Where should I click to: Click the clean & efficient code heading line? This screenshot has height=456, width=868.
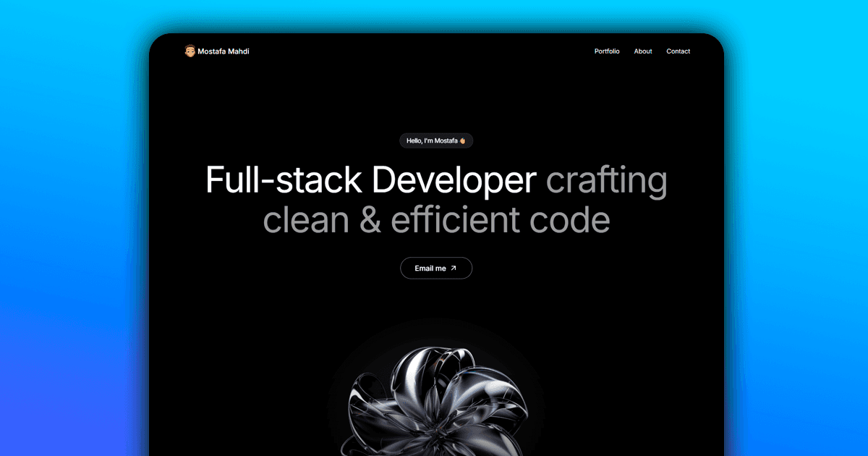tap(436, 219)
